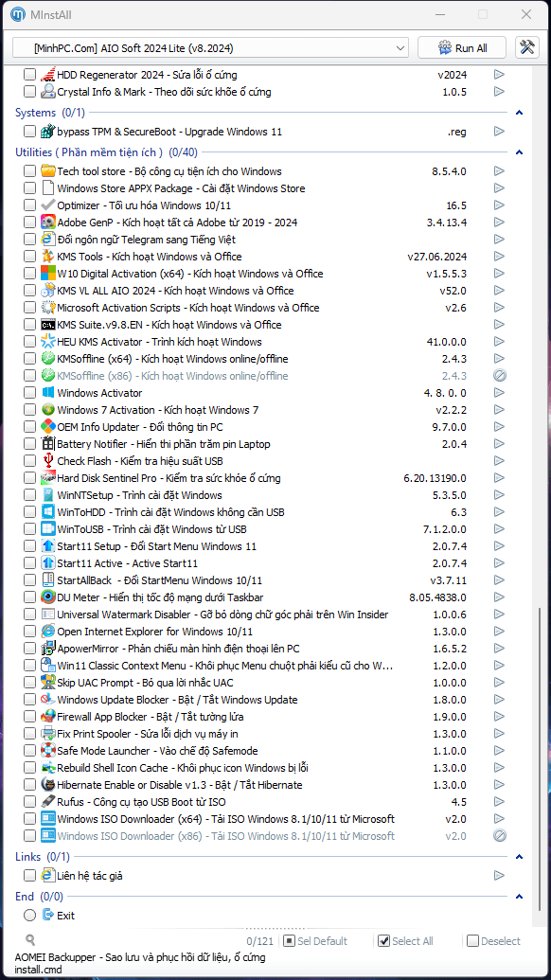This screenshot has height=980, width=551.
Task: Collapse the Links group
Action: (519, 857)
